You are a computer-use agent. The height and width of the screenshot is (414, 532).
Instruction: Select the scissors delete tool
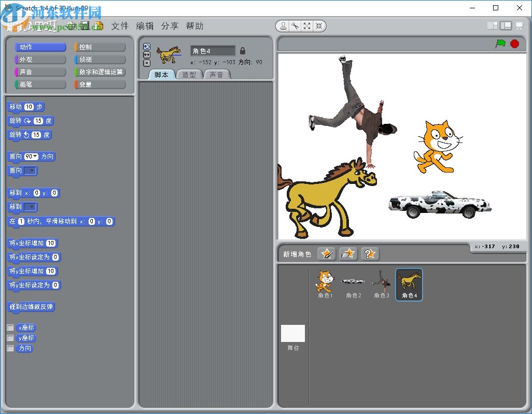coord(295,26)
